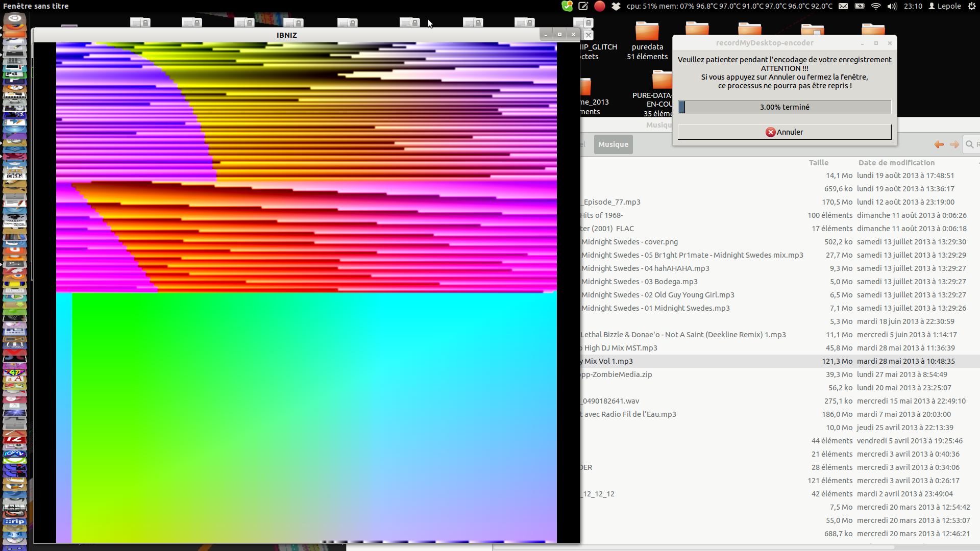Click the 3.00% terminé progress bar

click(784, 107)
